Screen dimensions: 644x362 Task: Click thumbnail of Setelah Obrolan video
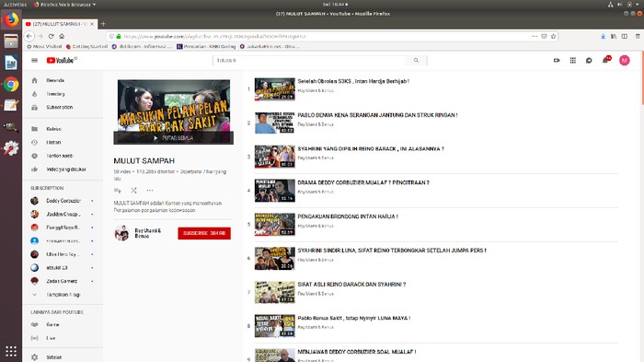[x=275, y=88]
